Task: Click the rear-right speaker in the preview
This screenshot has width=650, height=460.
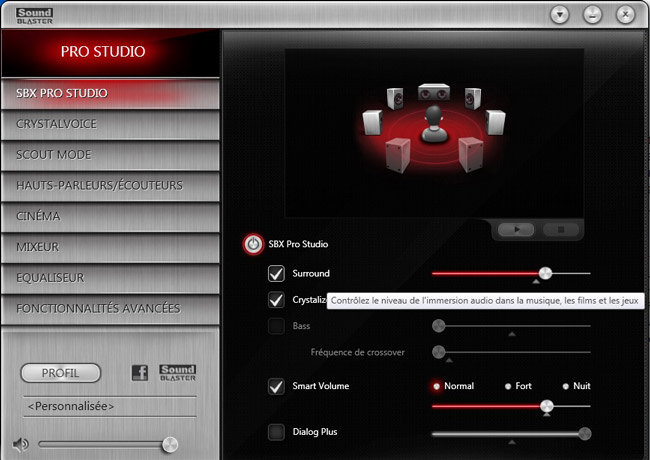Action: click(471, 155)
